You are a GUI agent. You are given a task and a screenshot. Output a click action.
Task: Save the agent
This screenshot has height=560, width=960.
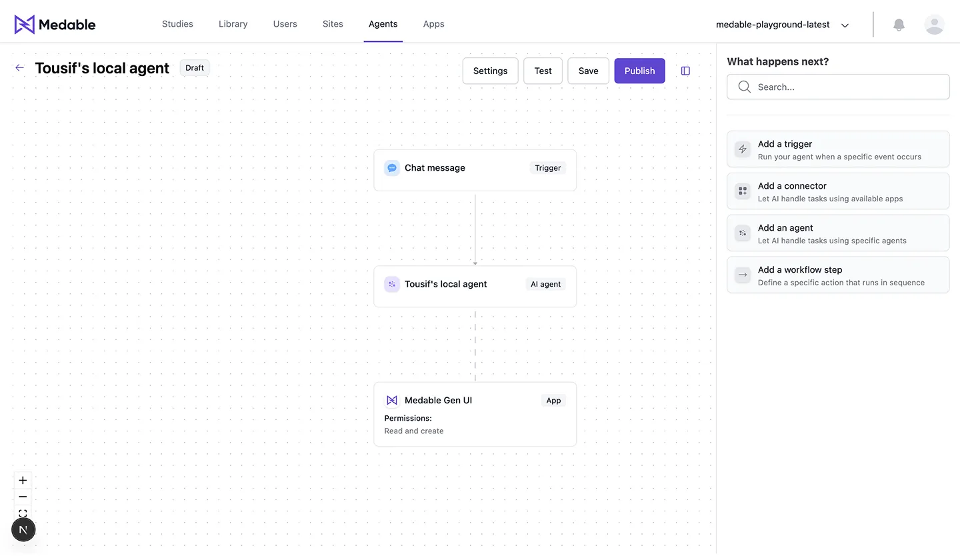(x=589, y=71)
